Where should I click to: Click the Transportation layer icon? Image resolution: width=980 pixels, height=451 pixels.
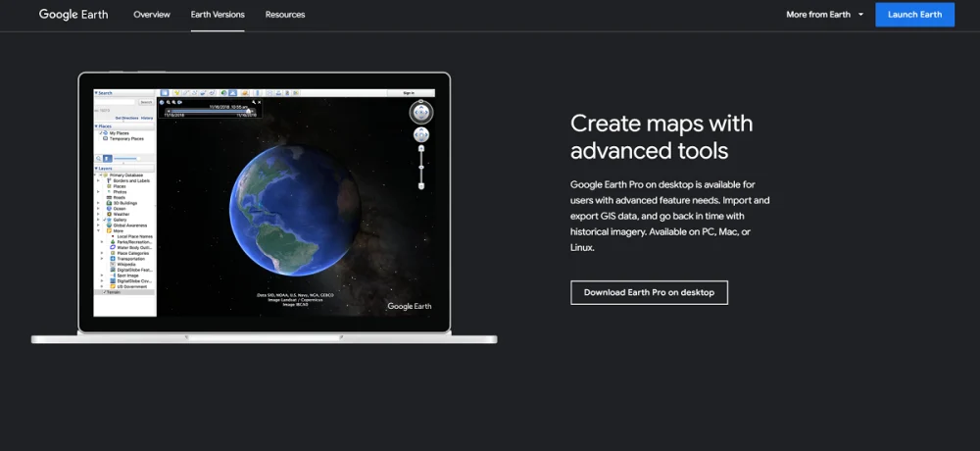coord(113,258)
